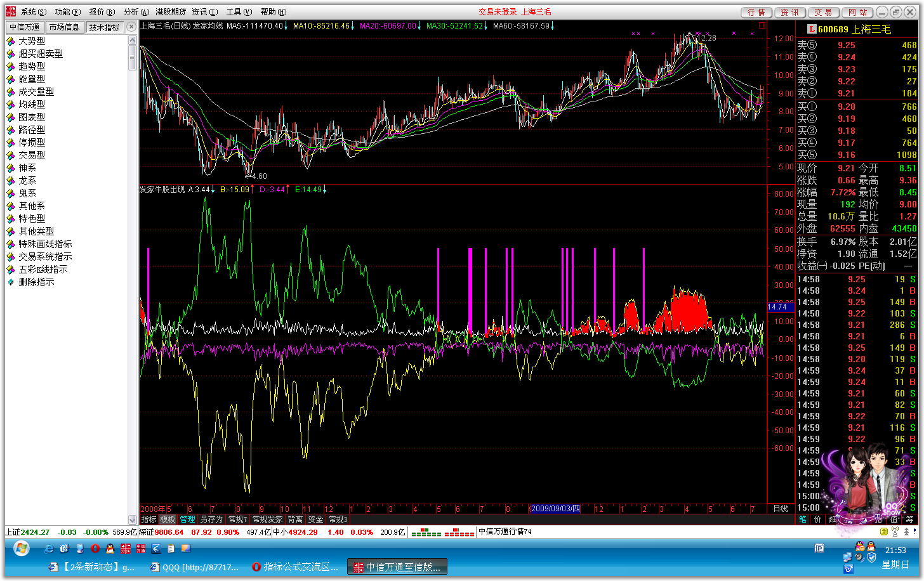Screen dimensions: 924x581
Task: Click the 行情 button at top right
Action: click(x=756, y=12)
